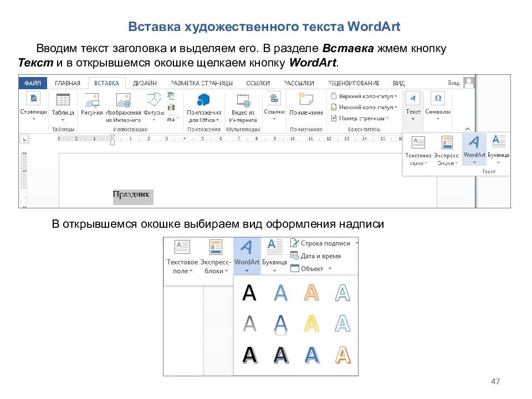Image resolution: width=532 pixels, height=399 pixels.
Task: Click Буквица button in enlarged lower panel
Action: coord(274,256)
